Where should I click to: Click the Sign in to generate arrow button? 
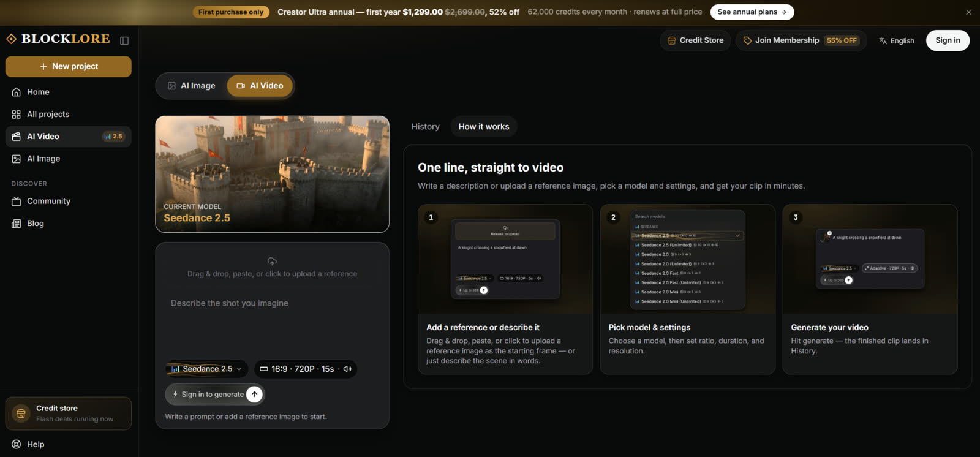tap(254, 395)
